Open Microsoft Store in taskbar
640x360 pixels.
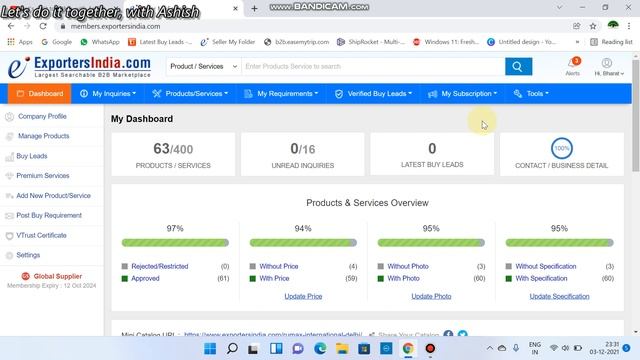click(x=364, y=349)
